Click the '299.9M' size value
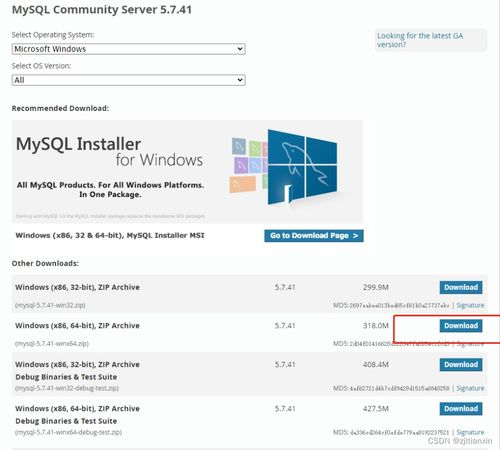This screenshot has width=500, height=450. 376,287
